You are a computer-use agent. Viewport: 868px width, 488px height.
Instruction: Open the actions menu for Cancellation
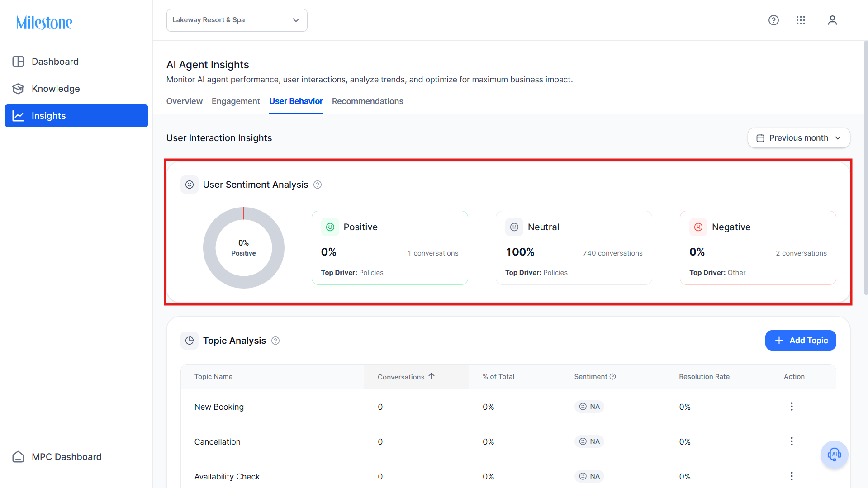(792, 441)
